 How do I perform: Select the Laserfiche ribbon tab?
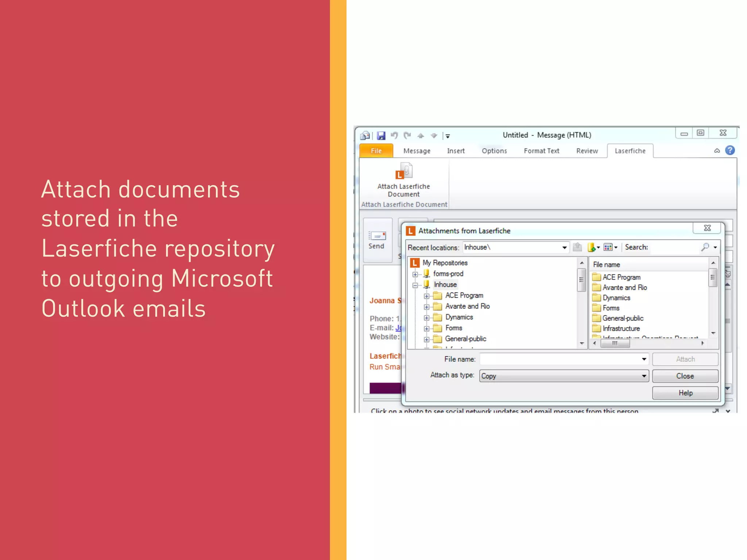tap(630, 151)
